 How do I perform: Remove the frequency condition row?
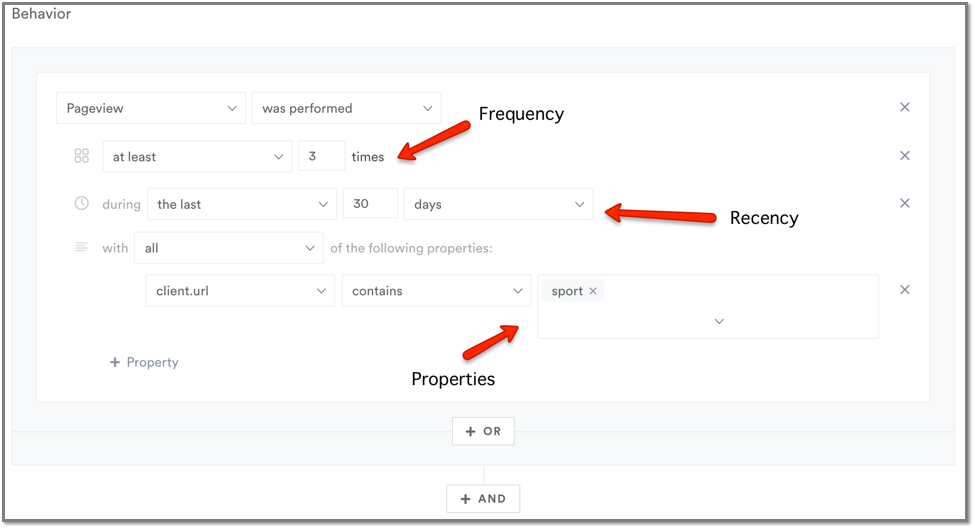pyautogui.click(x=905, y=155)
